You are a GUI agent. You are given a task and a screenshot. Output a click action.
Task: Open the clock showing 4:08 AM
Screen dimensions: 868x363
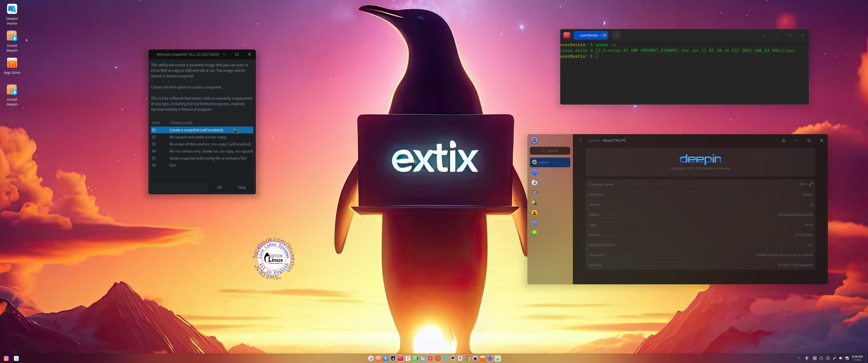(x=857, y=358)
